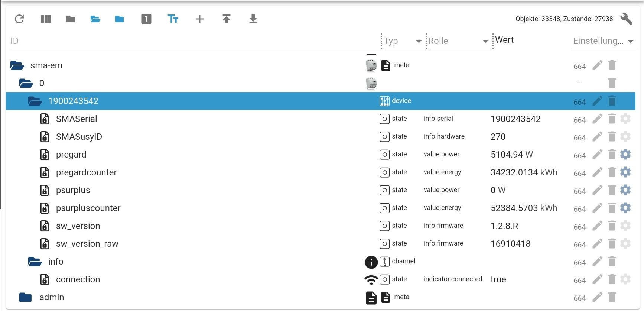644x311 pixels.
Task: Open the Typ filter dropdown
Action: pyautogui.click(x=419, y=41)
